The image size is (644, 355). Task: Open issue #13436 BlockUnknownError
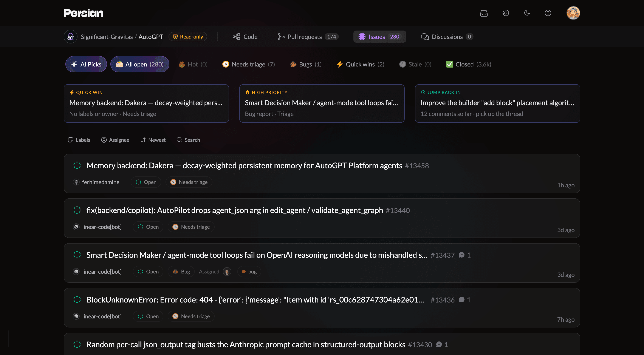click(x=255, y=300)
